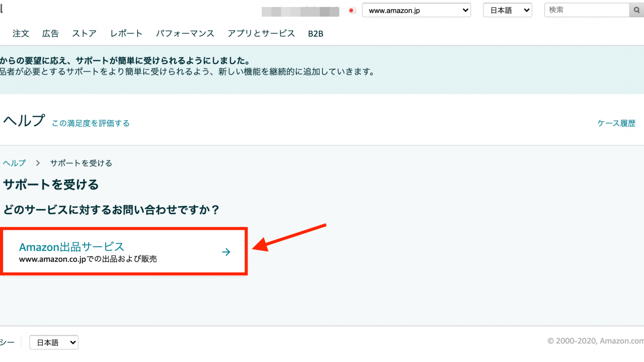
Task: Open the ケース履歴 link
Action: pyautogui.click(x=616, y=123)
